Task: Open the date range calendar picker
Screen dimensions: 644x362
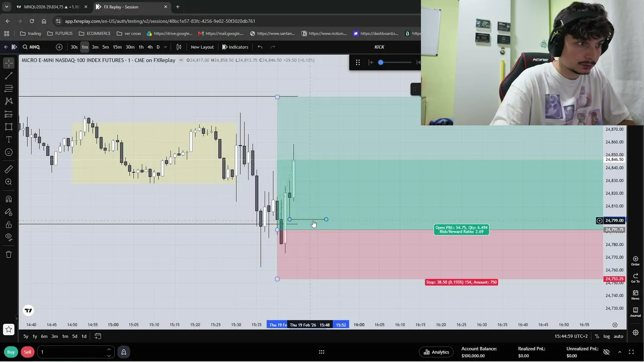Action: point(98,336)
